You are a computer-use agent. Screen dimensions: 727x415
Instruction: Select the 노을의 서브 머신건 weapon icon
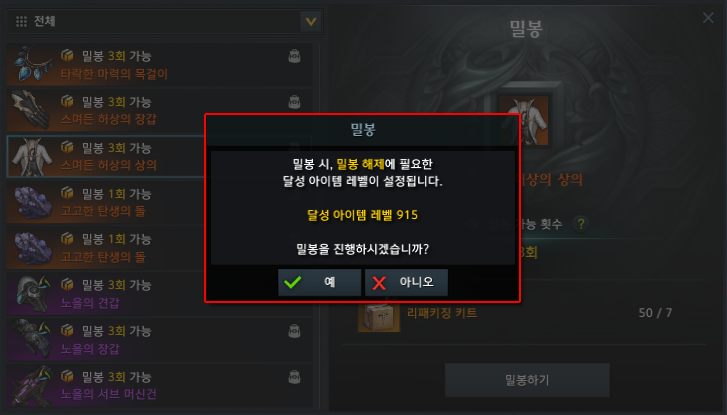click(x=32, y=385)
